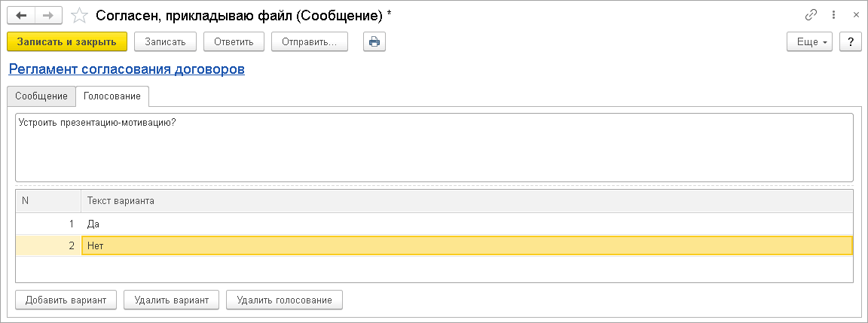Viewport: 868px width, 323px height.
Task: Click the voting question text field
Action: coord(434,147)
